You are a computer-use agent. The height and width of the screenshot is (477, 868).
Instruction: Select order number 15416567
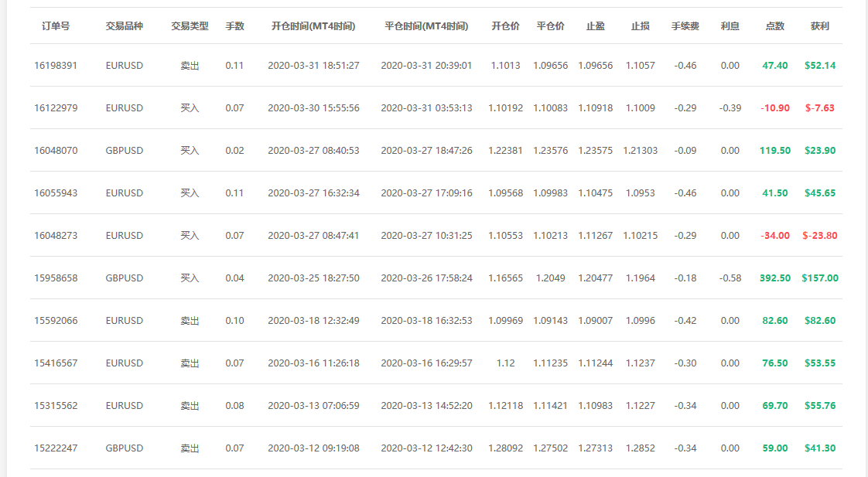(56, 363)
